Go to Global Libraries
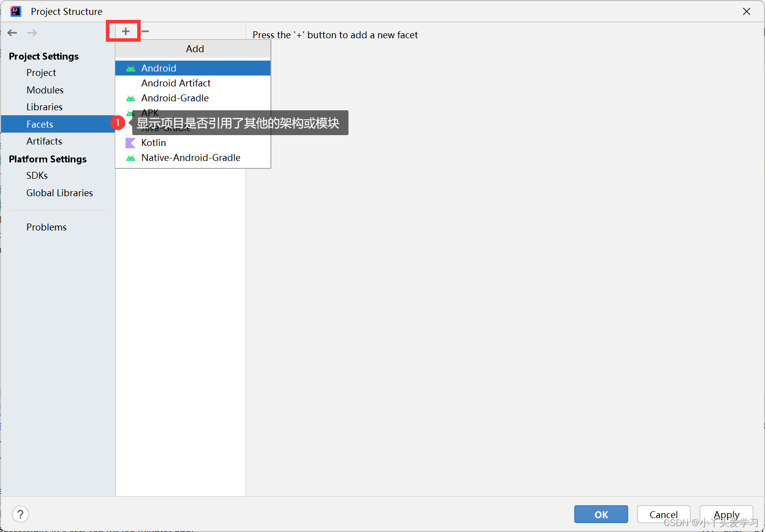The width and height of the screenshot is (765, 532). click(x=60, y=193)
